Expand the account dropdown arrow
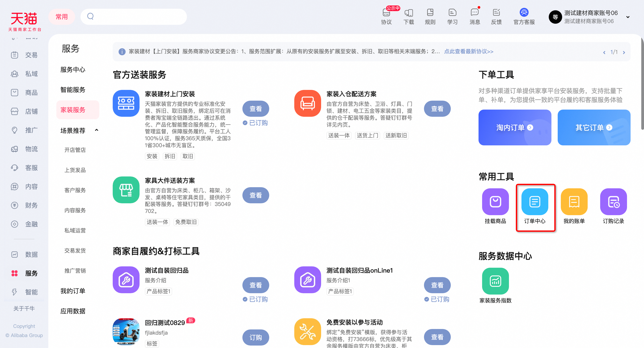Screen dimensions: 644x348 click(x=628, y=17)
